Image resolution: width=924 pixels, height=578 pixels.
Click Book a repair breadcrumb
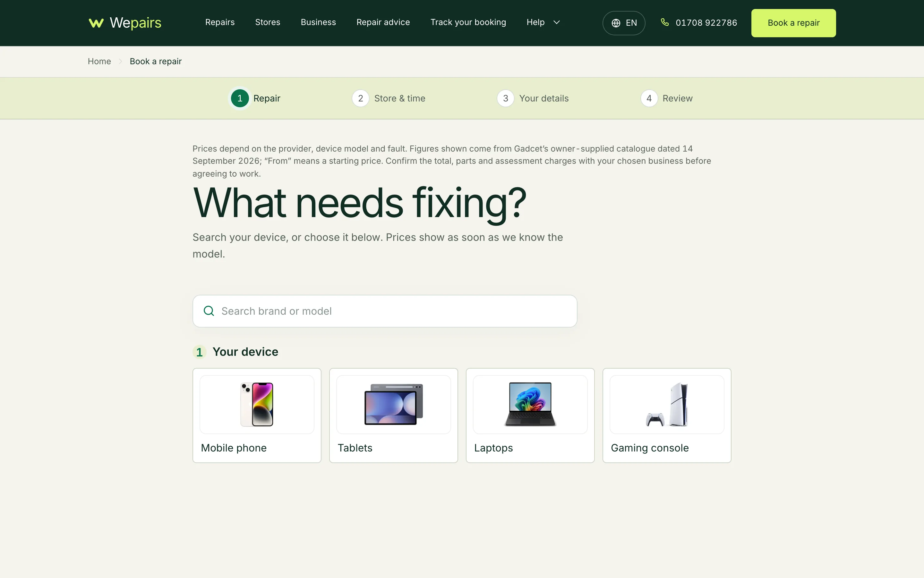coord(156,61)
